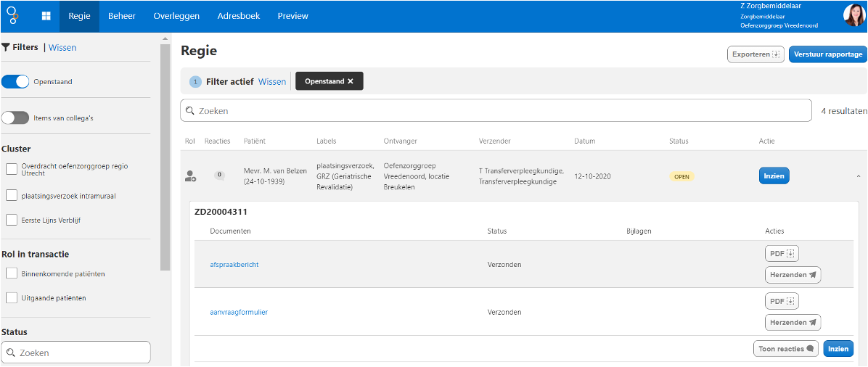Show reactions with Toon reacties button
This screenshot has width=868, height=367.
point(786,349)
